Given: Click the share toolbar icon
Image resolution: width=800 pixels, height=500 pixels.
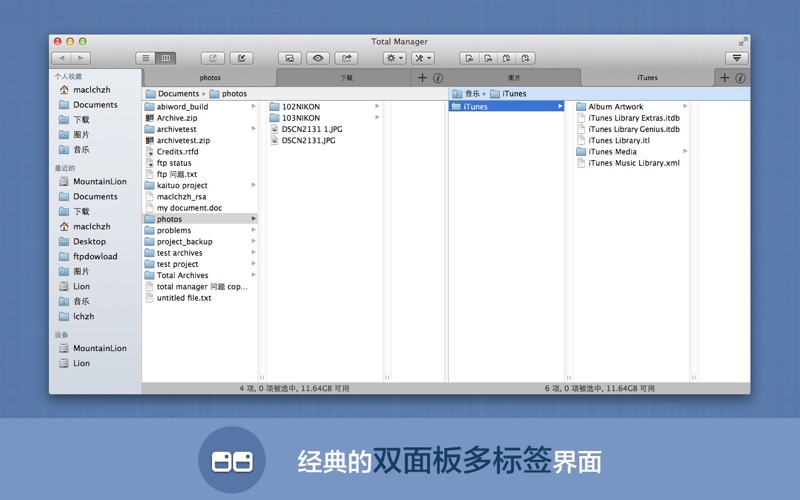Looking at the screenshot, I should pyautogui.click(x=346, y=58).
